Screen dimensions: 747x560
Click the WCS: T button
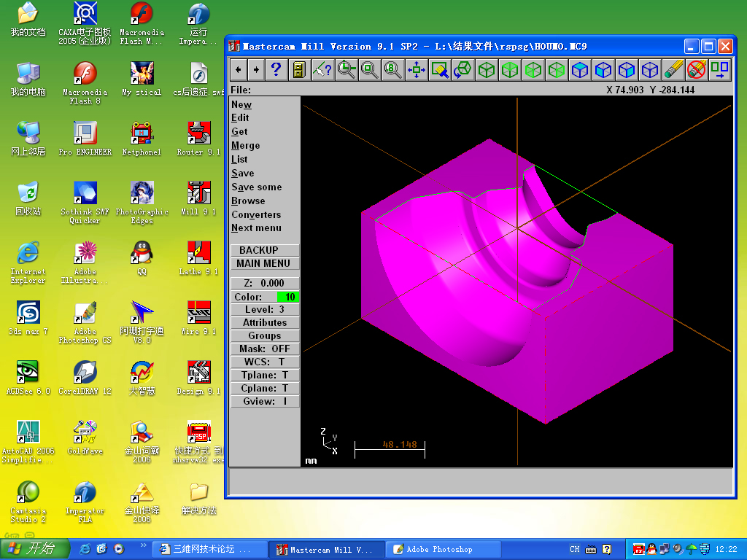265,362
